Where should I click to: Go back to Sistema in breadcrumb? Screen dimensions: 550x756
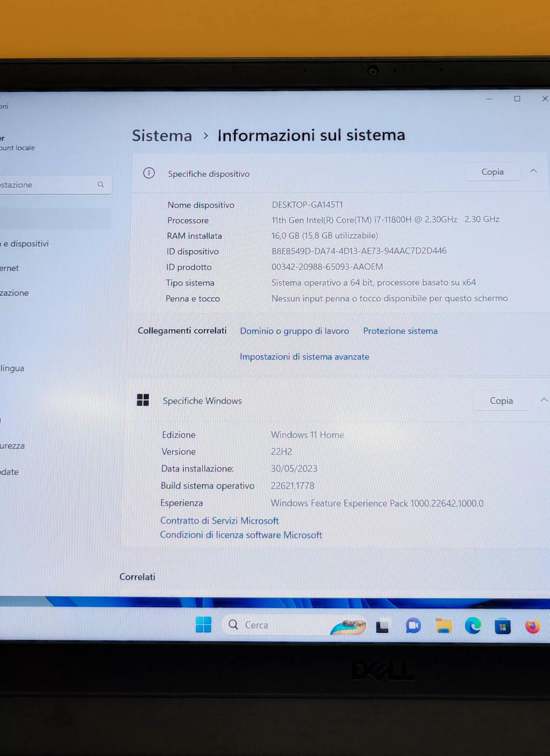(x=162, y=136)
